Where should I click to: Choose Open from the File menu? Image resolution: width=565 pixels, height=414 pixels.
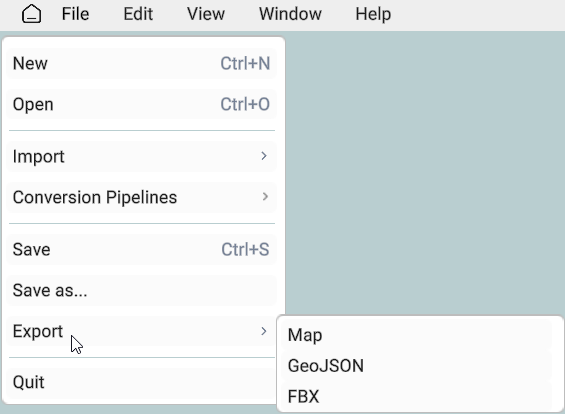point(142,104)
